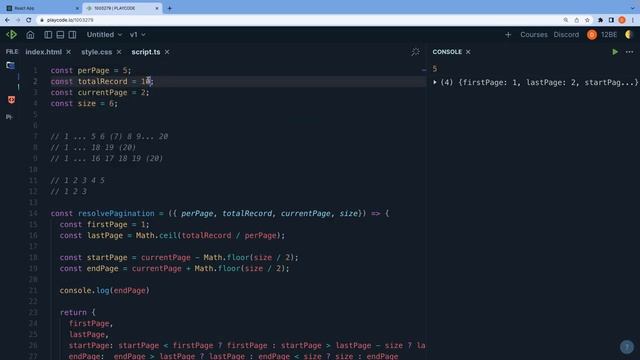Click the line 'const currentPage = 2;'
Image resolution: width=640 pixels, height=360 pixels.
pyautogui.click(x=100, y=93)
